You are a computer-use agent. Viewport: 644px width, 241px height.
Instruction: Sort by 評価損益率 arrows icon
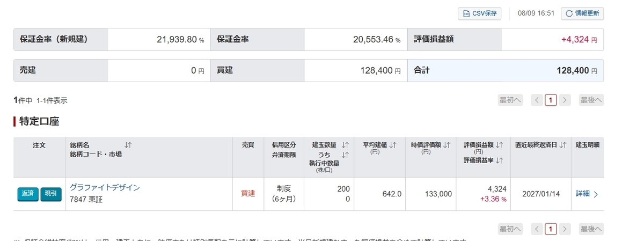coord(500,160)
